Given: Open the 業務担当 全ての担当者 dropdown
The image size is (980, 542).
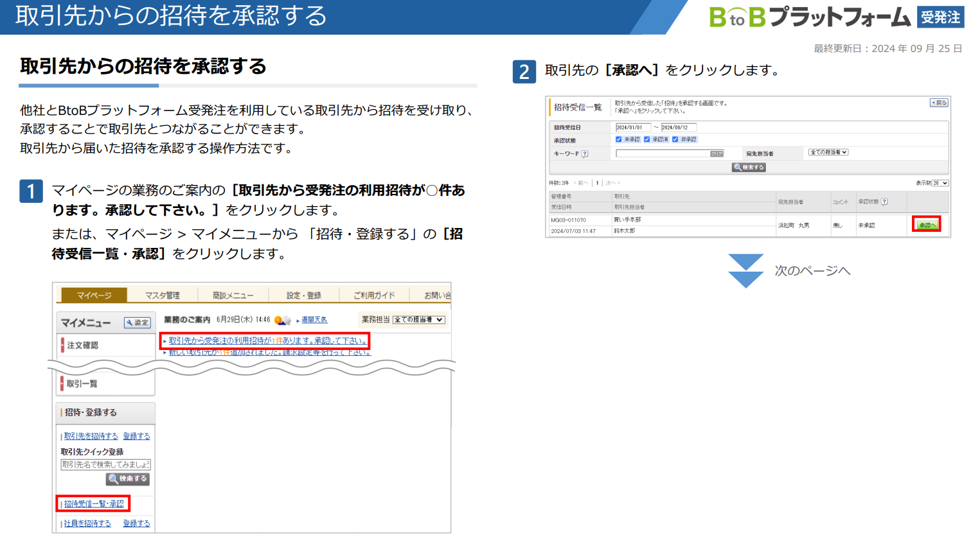Looking at the screenshot, I should coord(419,320).
